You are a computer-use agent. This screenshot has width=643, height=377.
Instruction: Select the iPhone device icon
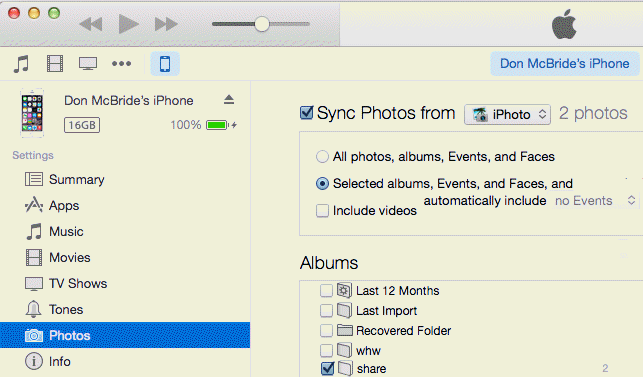(x=165, y=64)
